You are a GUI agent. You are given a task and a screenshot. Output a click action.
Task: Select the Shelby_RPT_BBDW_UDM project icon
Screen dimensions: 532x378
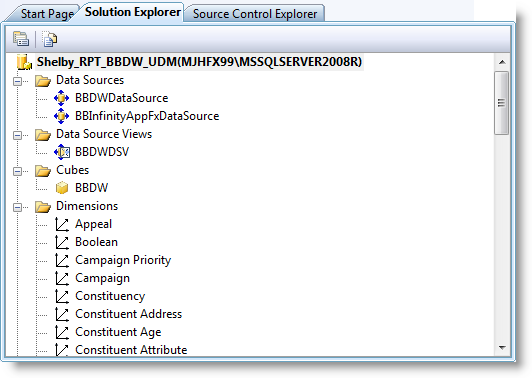(x=24, y=62)
